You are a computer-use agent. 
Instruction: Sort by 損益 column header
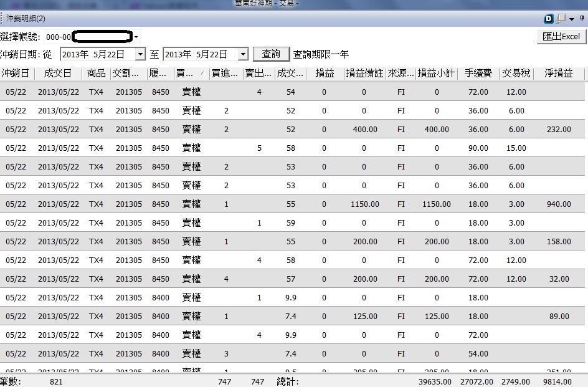click(325, 73)
